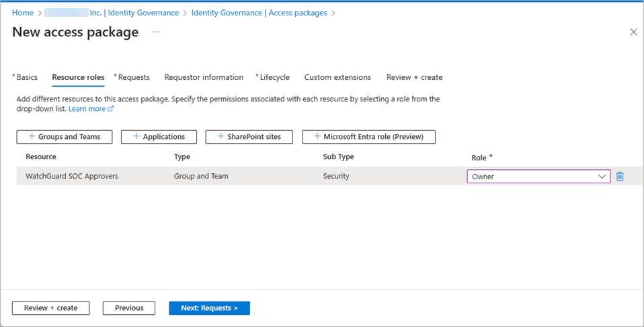Select the Review + create tab
This screenshot has height=327, width=644.
[x=414, y=77]
